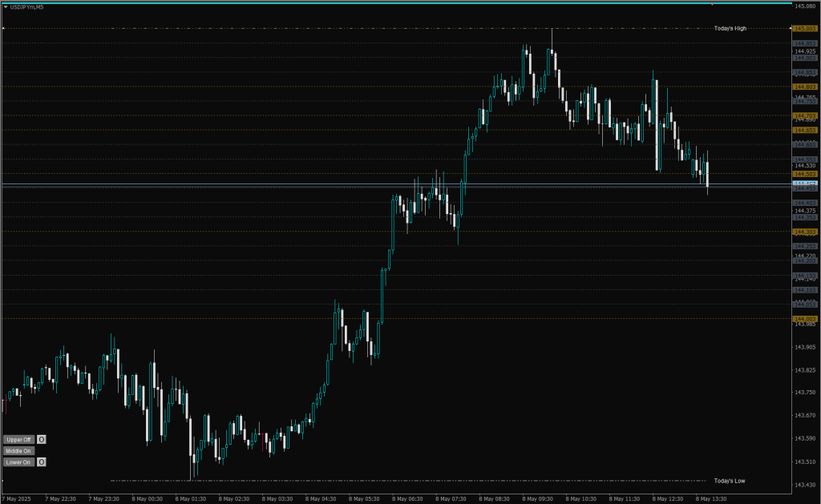Toggle the Lower On button
Image resolution: width=821 pixels, height=504 pixels.
coord(18,462)
